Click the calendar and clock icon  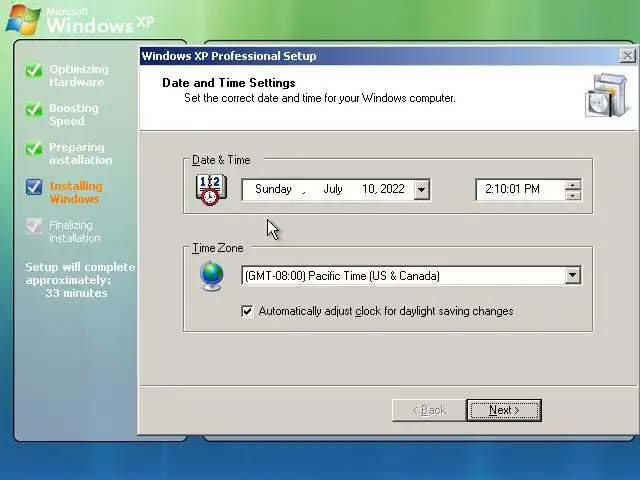211,190
